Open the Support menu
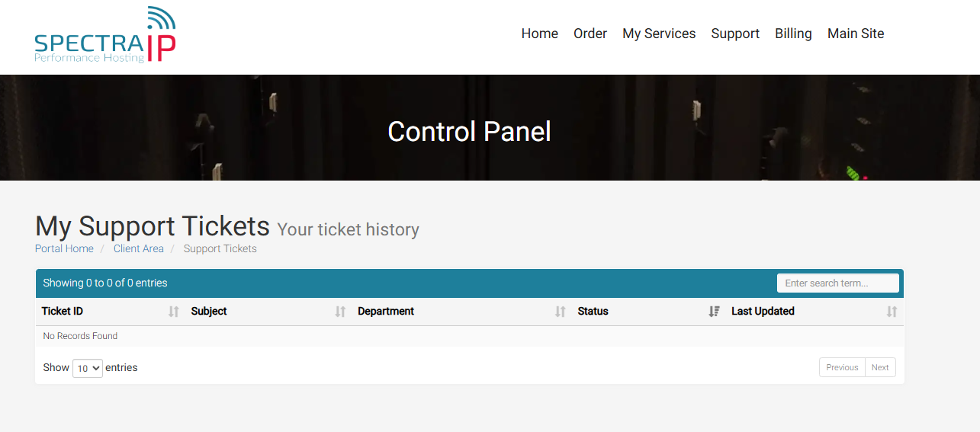 735,34
